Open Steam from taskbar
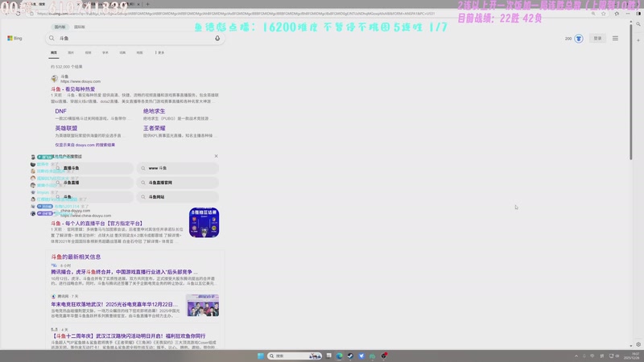644x362 pixels. pyautogui.click(x=350, y=356)
